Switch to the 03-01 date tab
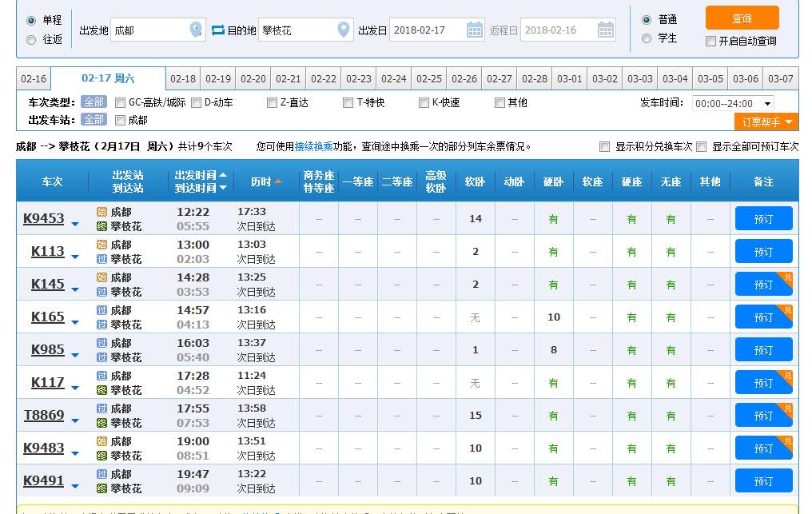The height and width of the screenshot is (514, 812). coord(570,78)
